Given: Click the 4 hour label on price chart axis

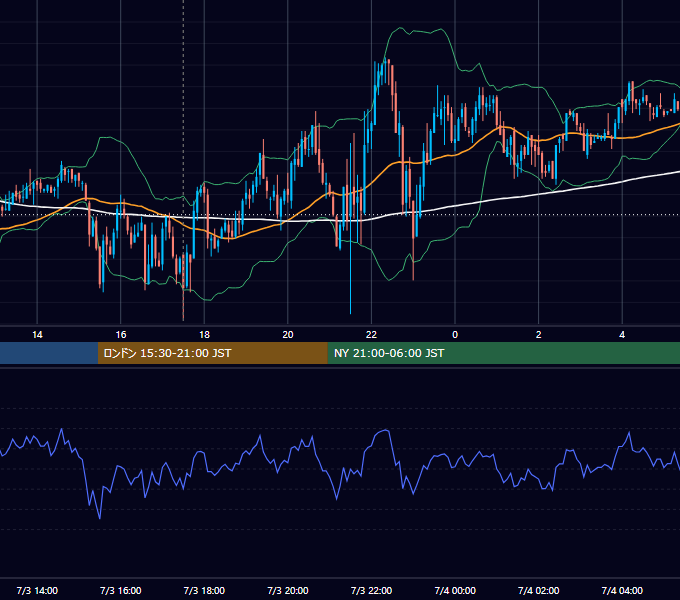Looking at the screenshot, I should (622, 335).
